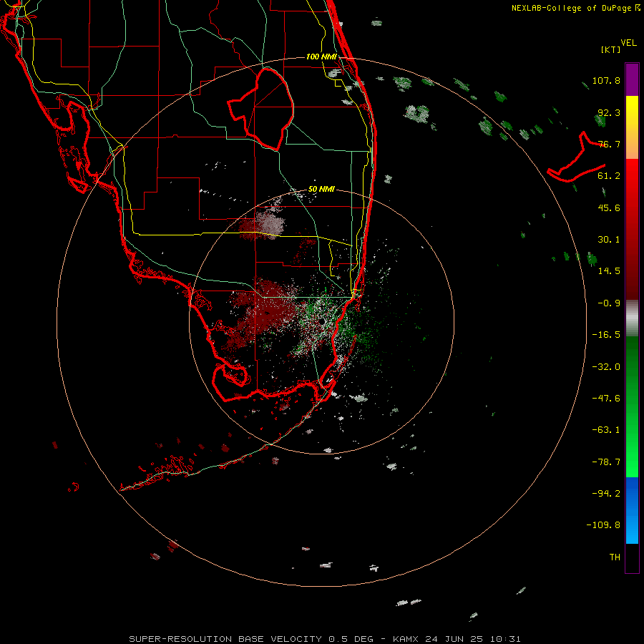Click the Bahamas island outline at right

click(x=576, y=157)
